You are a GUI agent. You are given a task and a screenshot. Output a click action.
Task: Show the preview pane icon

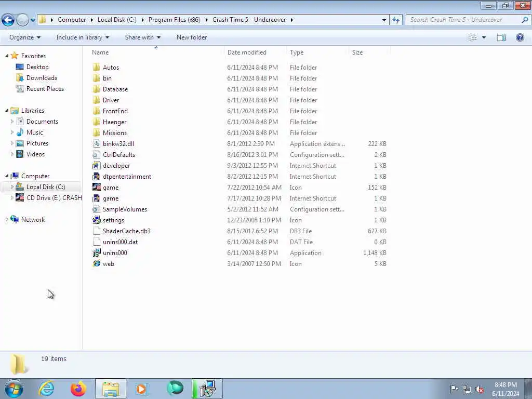(x=501, y=37)
